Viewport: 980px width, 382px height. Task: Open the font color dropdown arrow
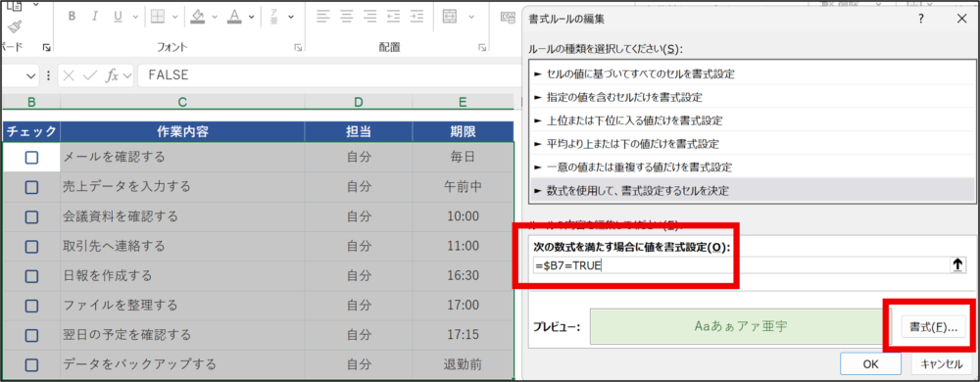(x=251, y=17)
